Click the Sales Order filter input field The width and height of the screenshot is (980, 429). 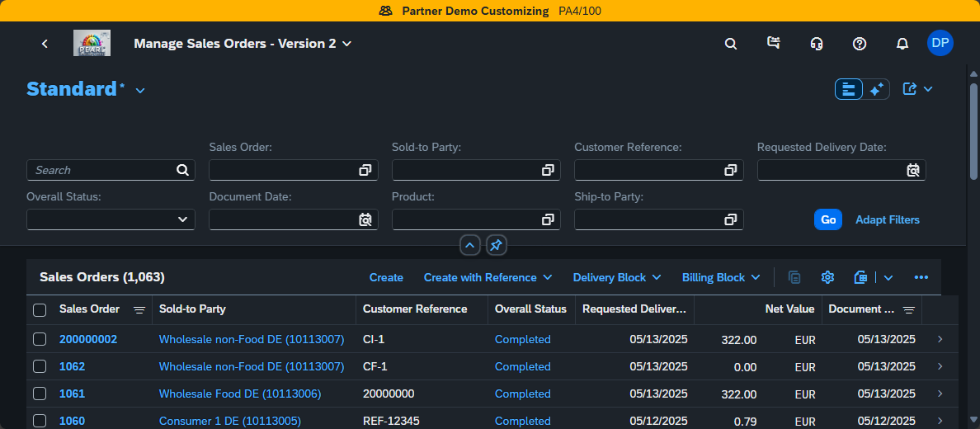tap(283, 170)
